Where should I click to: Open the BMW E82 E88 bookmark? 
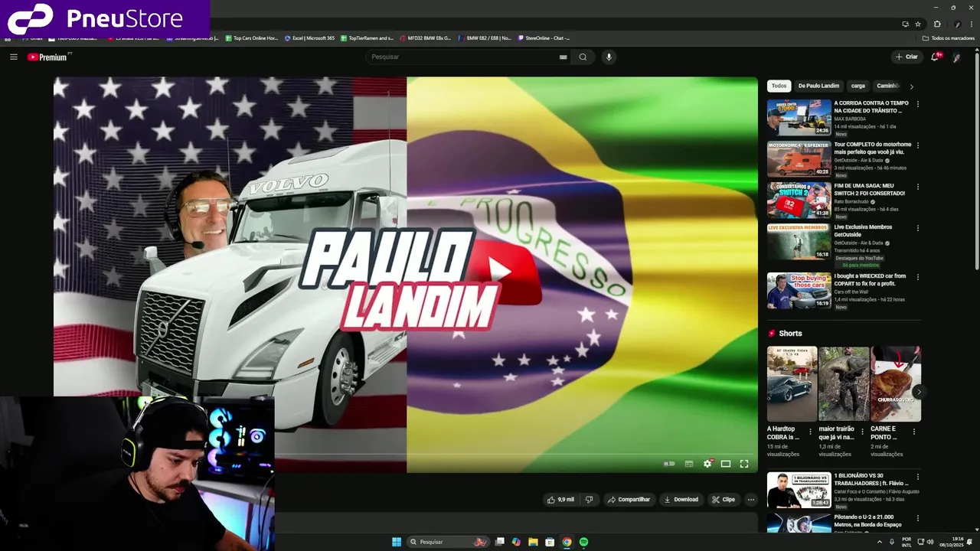pos(484,37)
